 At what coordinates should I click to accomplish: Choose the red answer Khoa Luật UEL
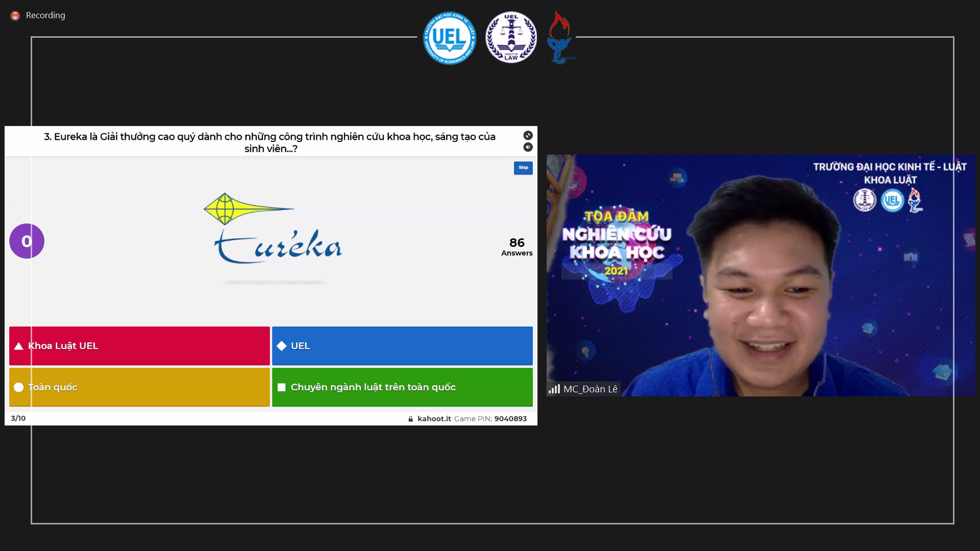click(x=139, y=346)
